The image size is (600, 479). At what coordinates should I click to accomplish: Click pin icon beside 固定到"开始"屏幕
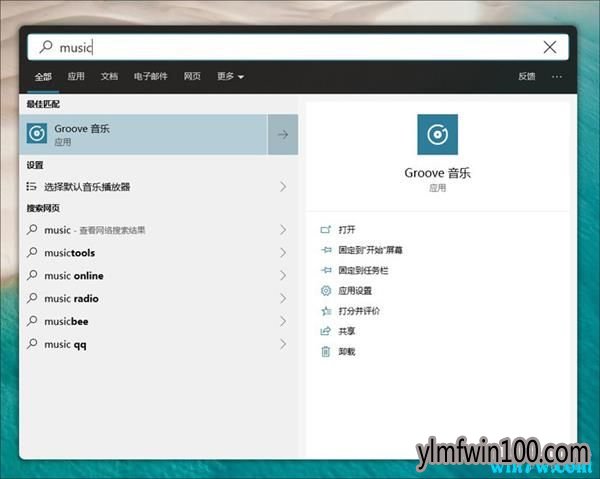point(326,250)
